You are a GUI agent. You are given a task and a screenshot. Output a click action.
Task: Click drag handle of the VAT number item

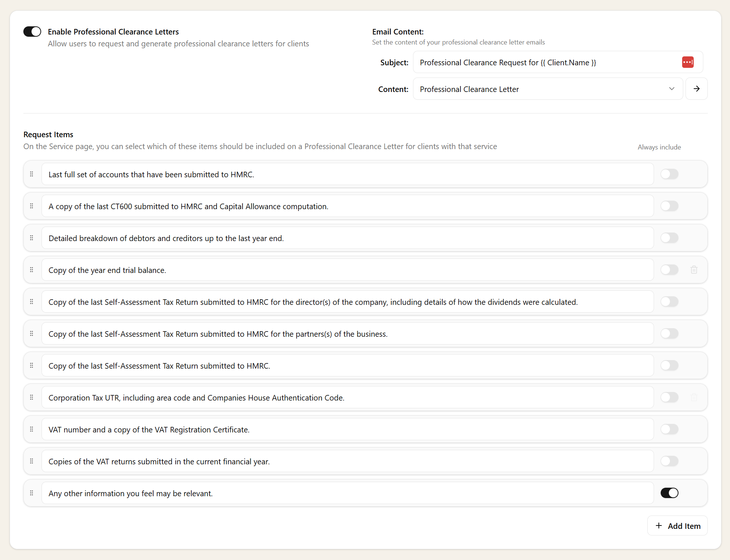(x=32, y=429)
